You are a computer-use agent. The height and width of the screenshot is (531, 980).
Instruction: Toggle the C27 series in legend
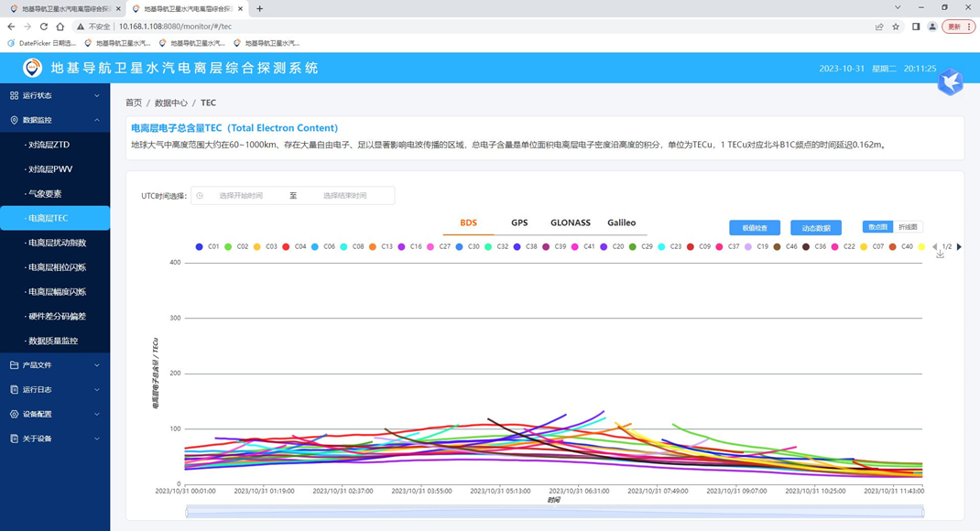tap(438, 247)
